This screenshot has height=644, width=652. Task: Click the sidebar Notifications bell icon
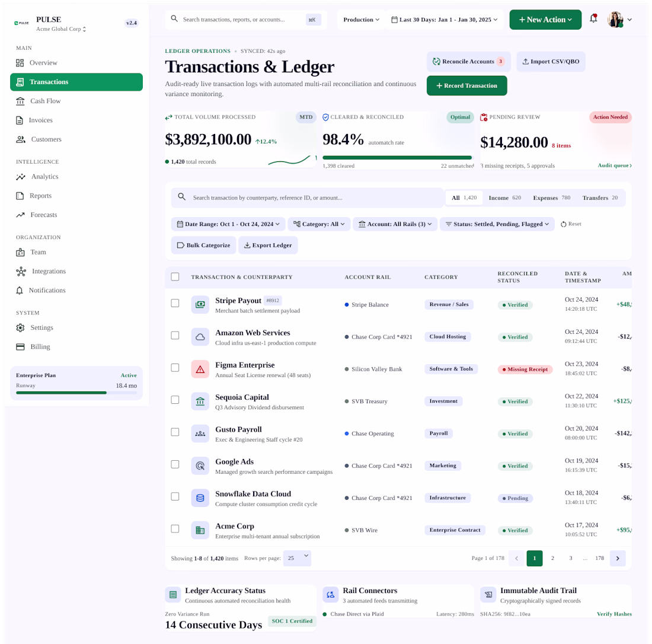pyautogui.click(x=20, y=291)
